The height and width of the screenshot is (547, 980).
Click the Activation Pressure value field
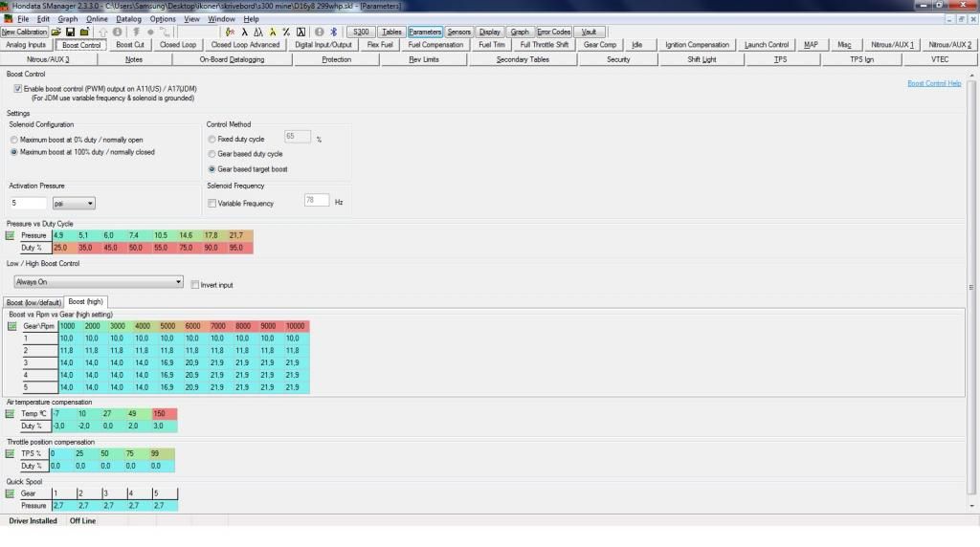tap(28, 204)
